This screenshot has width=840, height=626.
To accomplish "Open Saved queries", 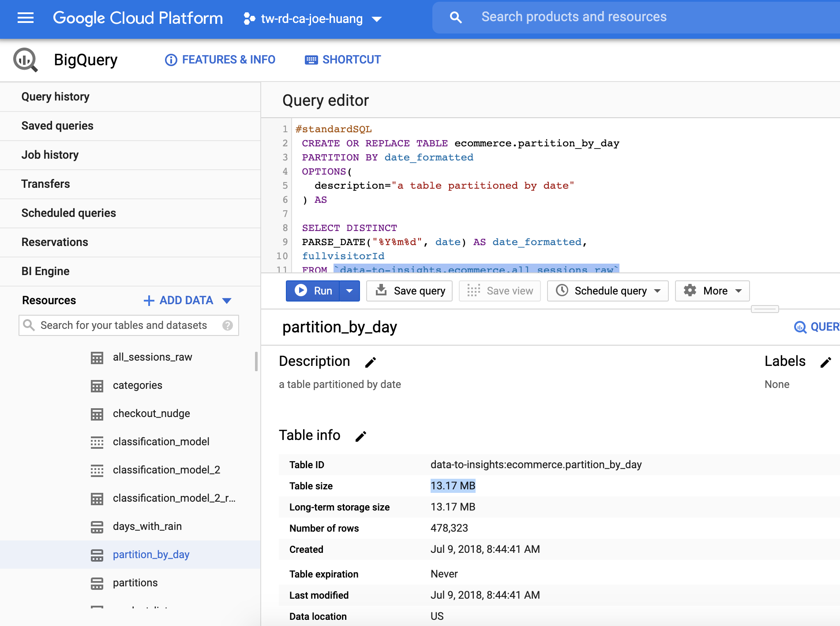I will pos(130,126).
